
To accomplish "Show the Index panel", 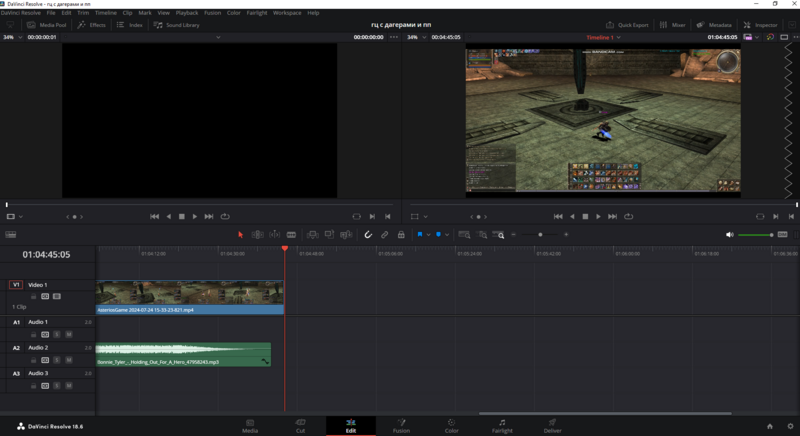I will 130,24.
